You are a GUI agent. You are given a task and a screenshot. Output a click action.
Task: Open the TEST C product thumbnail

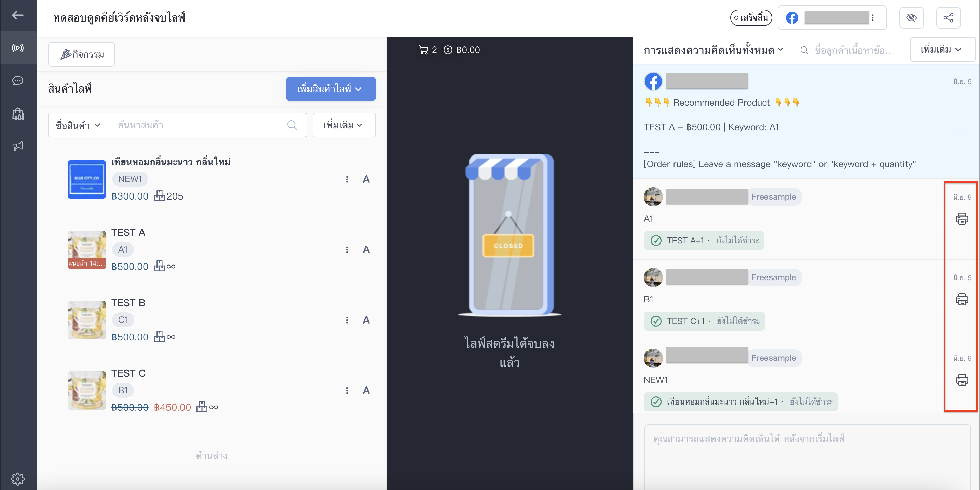click(x=87, y=390)
